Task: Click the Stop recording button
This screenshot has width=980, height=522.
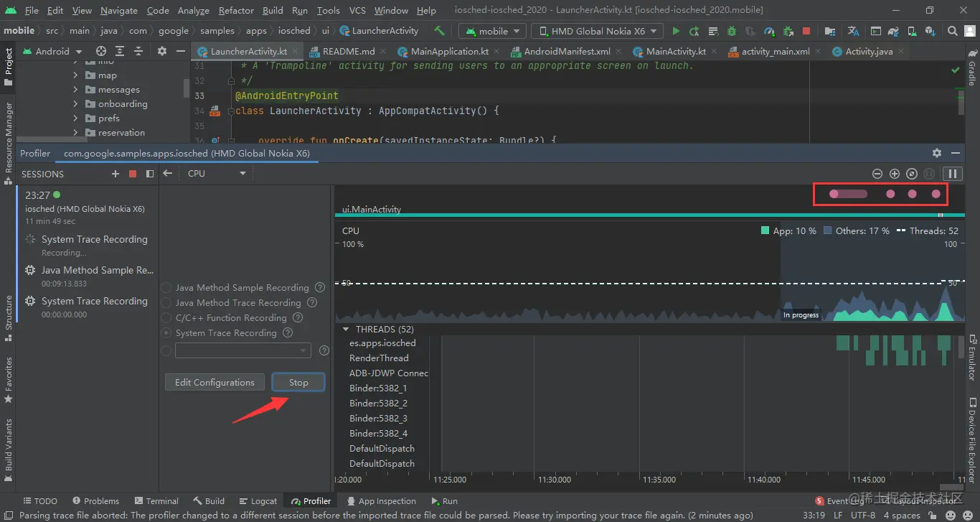Action: [x=298, y=382]
